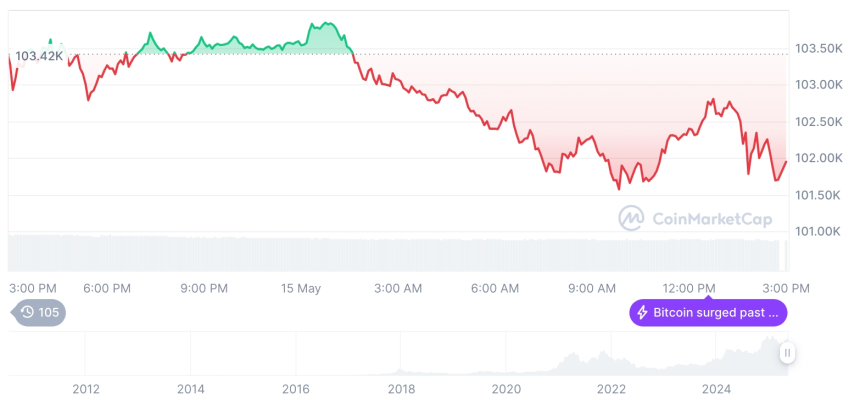Click the 103.42K opening price label
This screenshot has width=860, height=401.
click(x=39, y=56)
